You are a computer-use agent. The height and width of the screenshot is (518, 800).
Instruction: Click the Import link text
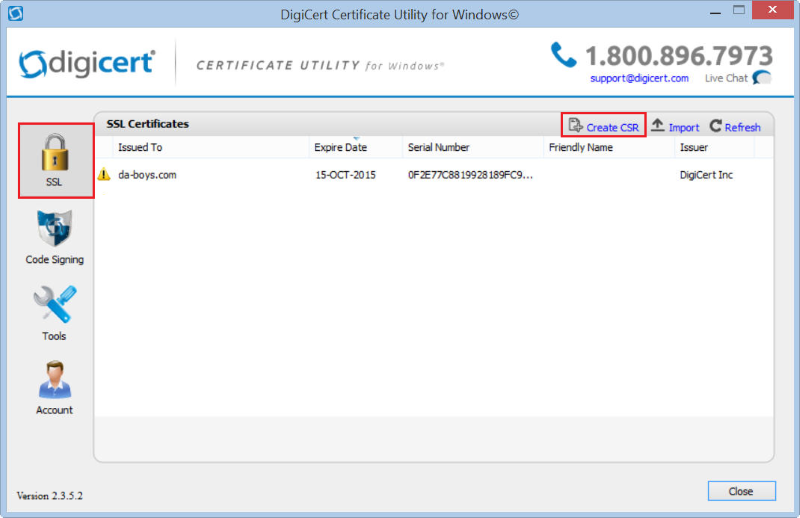684,128
